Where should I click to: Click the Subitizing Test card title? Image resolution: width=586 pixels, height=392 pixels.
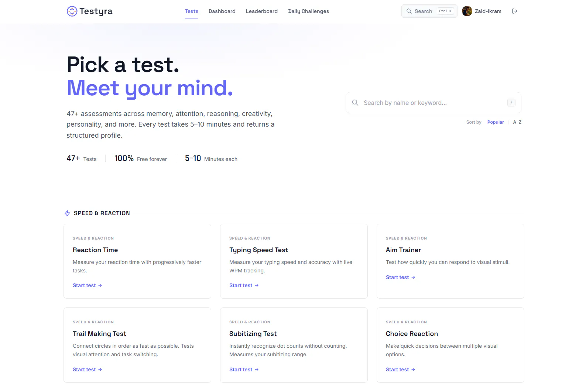253,334
